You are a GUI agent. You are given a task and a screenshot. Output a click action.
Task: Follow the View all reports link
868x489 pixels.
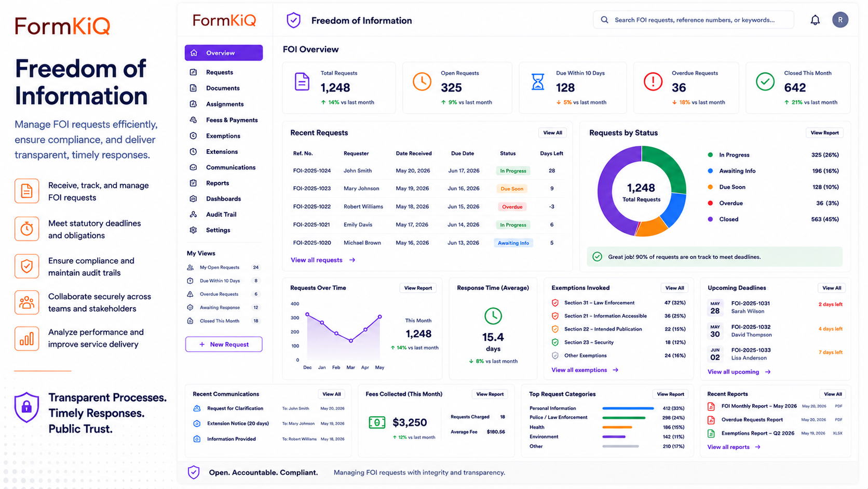734,447
